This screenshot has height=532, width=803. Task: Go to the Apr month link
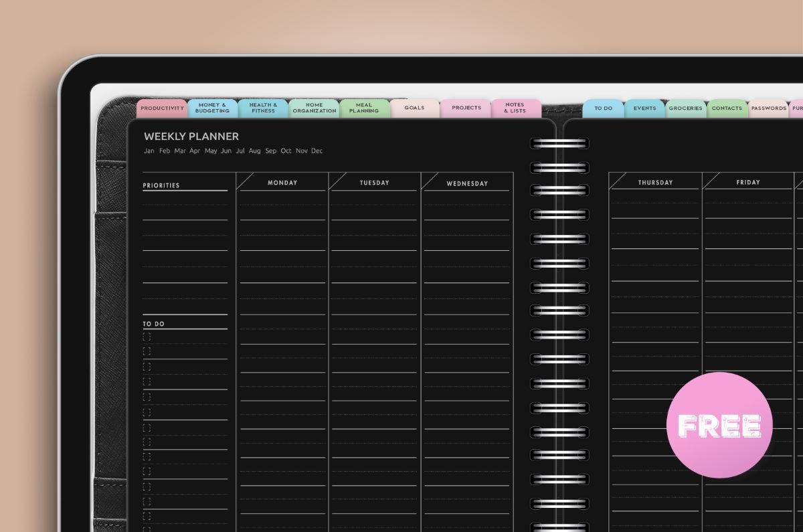[x=195, y=151]
